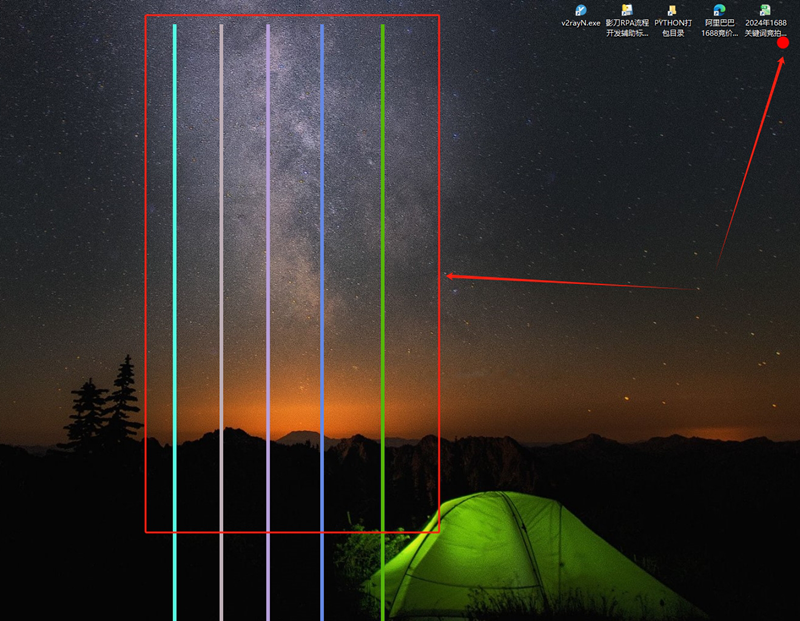The width and height of the screenshot is (800, 621).
Task: Click the cyan vertical line
Action: click(174, 321)
